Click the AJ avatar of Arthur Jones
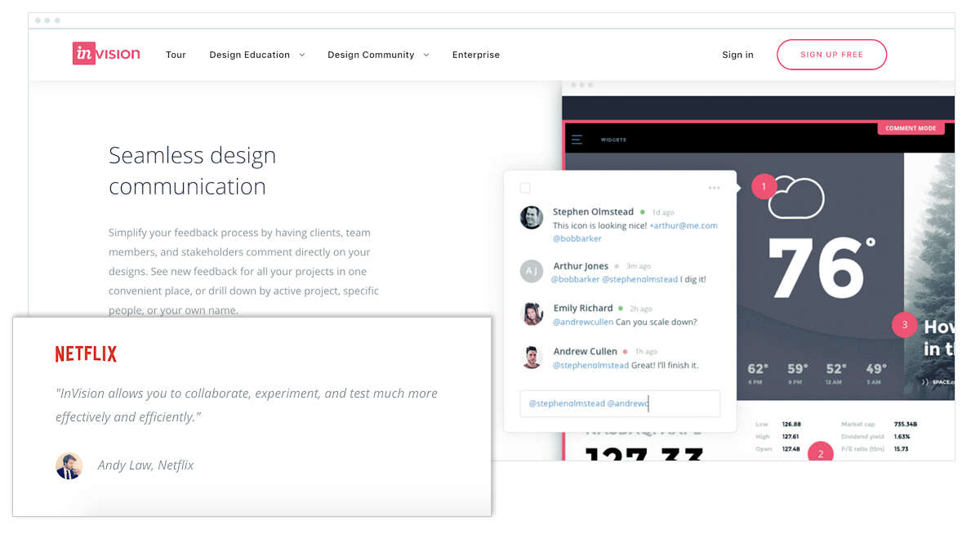 (532, 271)
